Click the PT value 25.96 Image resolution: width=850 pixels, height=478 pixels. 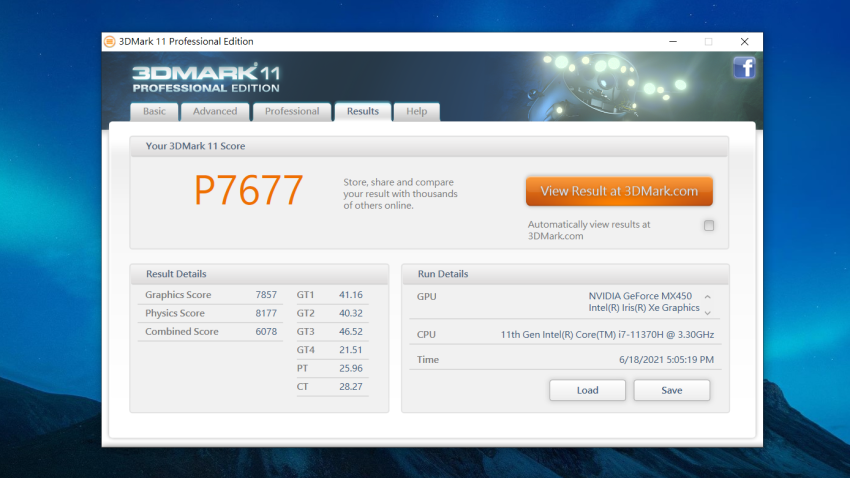[x=351, y=369]
